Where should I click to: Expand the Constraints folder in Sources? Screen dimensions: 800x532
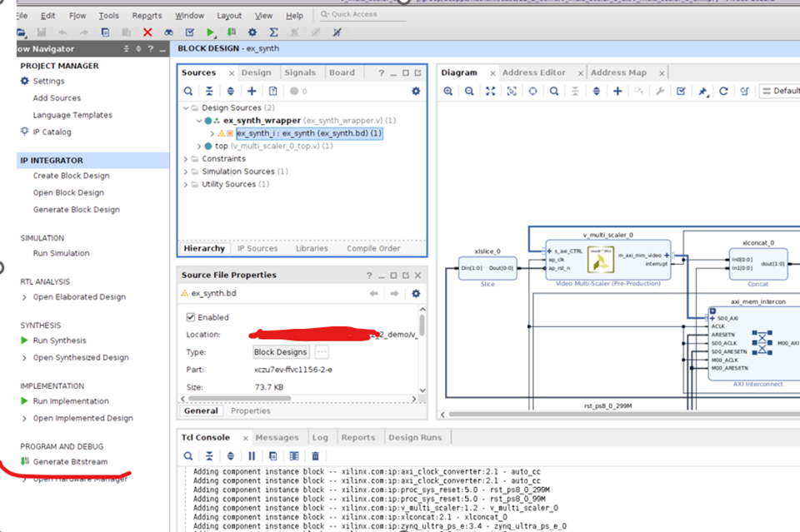coord(186,159)
